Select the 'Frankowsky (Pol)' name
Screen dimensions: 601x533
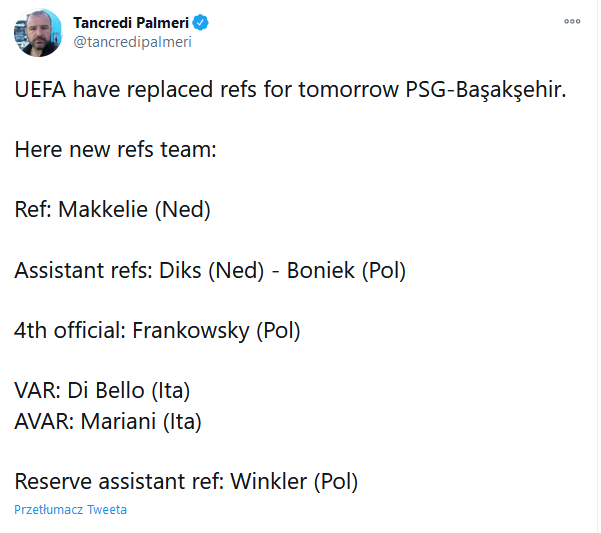[x=216, y=331]
